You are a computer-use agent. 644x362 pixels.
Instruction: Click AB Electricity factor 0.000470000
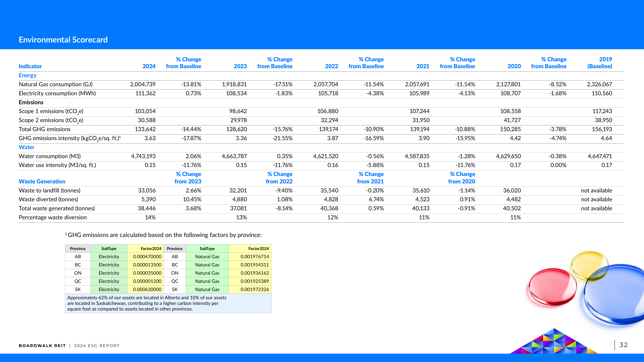click(147, 257)
